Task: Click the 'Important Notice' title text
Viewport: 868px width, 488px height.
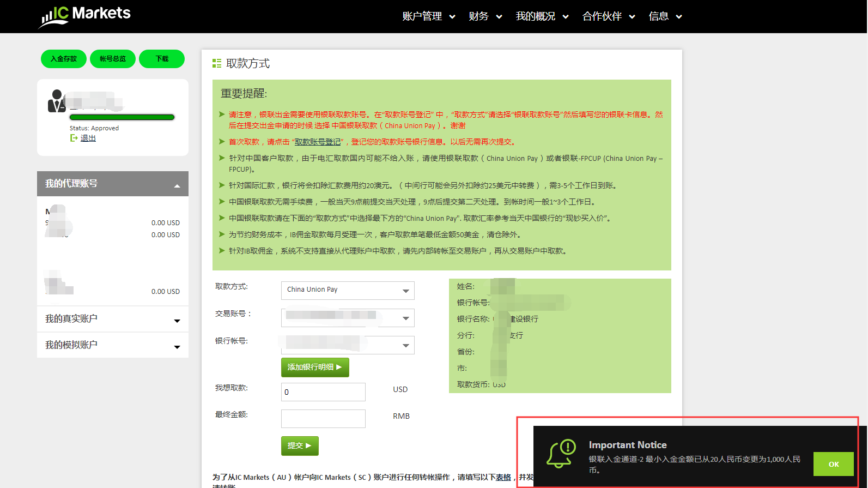Action: [628, 445]
